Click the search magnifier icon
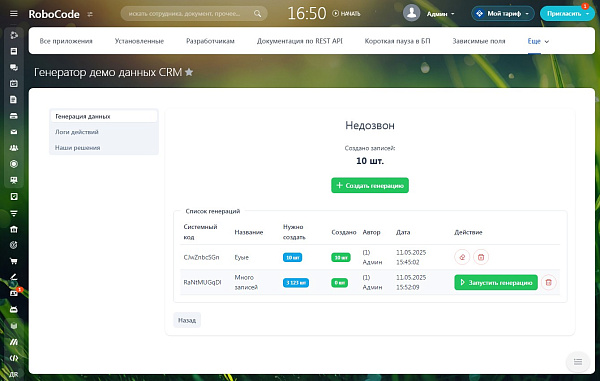Image resolution: width=600 pixels, height=381 pixels. (x=258, y=14)
